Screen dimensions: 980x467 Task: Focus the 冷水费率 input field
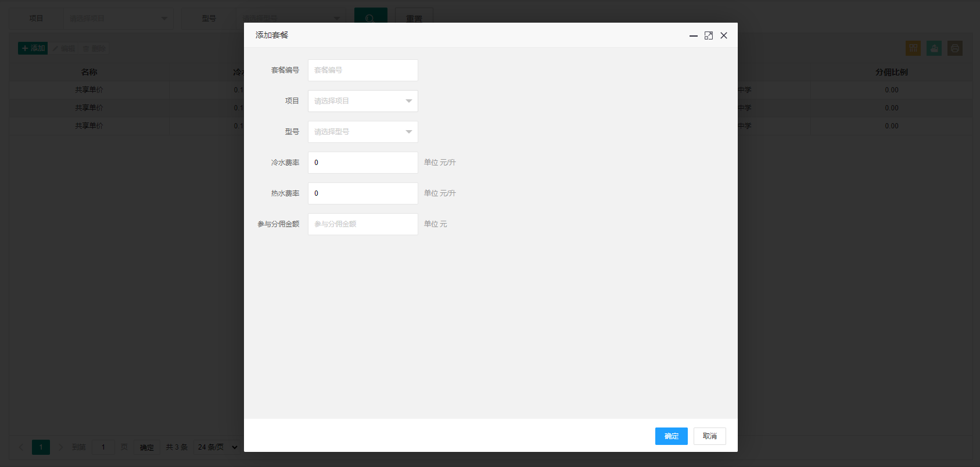point(363,163)
